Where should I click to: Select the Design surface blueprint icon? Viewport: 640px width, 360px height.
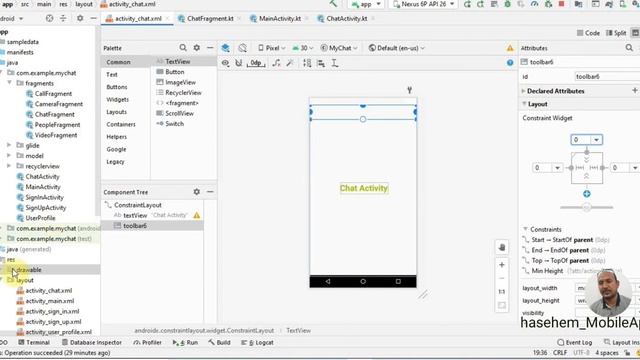[225, 48]
